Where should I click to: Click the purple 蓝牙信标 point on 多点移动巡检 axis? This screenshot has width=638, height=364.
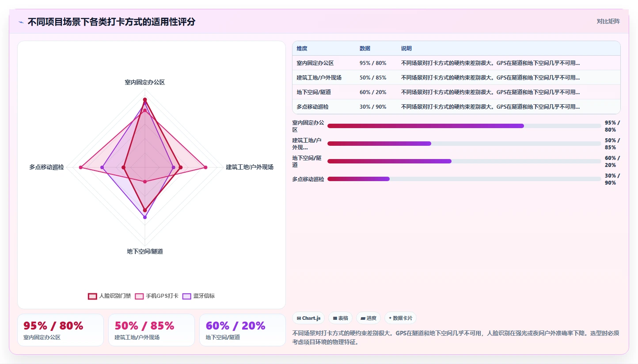(x=102, y=167)
